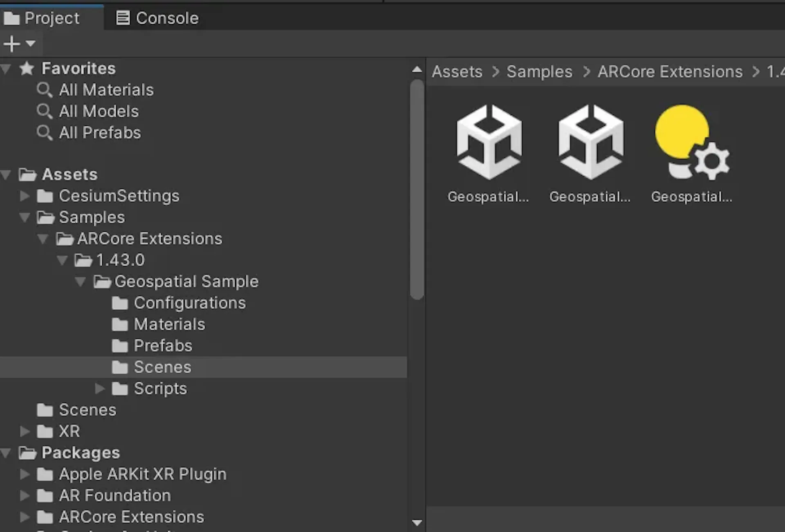
Task: Select All Prefabs saved search
Action: click(100, 132)
